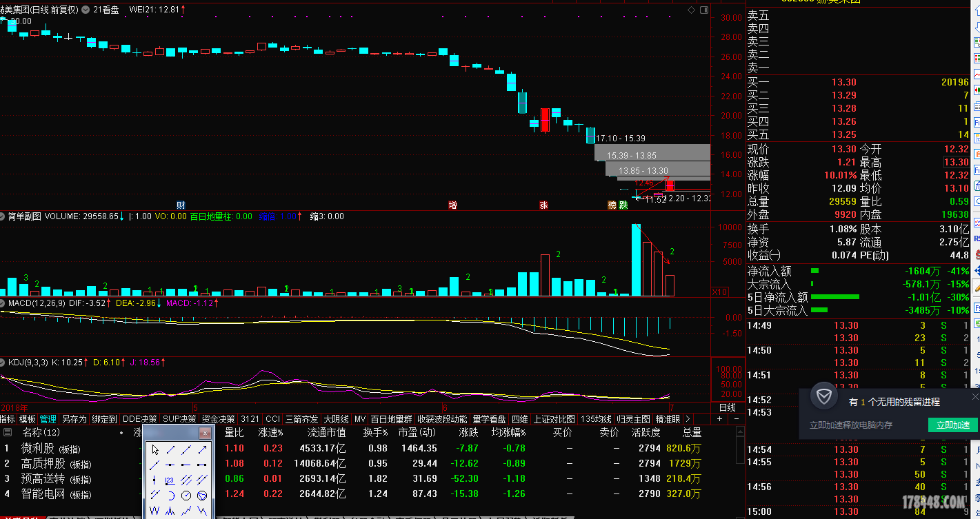
Task: Select the 百日地量群 indicator tab
Action: [x=391, y=418]
